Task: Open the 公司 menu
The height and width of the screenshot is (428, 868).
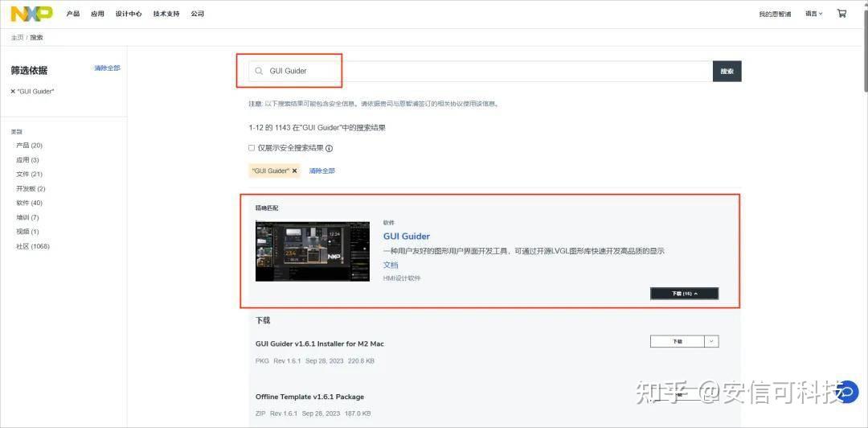Action: [x=198, y=14]
